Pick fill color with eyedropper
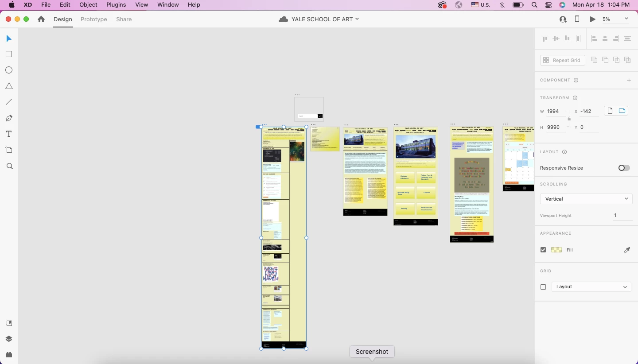Image resolution: width=638 pixels, height=364 pixels. 627,250
